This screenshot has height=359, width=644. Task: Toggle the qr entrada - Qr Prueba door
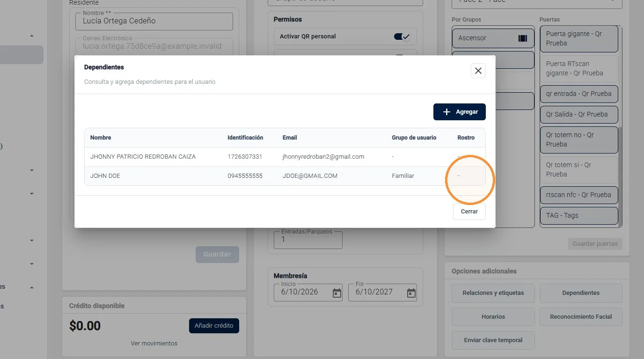579,94
